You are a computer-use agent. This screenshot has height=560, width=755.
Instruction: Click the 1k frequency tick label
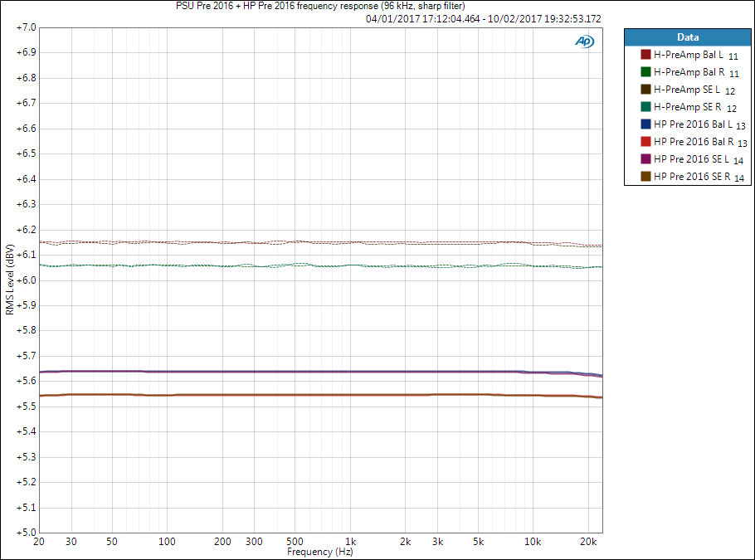(350, 542)
